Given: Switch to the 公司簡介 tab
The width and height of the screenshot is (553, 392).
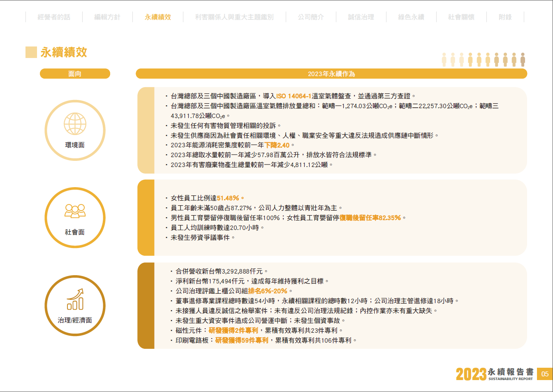Looking at the screenshot, I should (x=311, y=17).
